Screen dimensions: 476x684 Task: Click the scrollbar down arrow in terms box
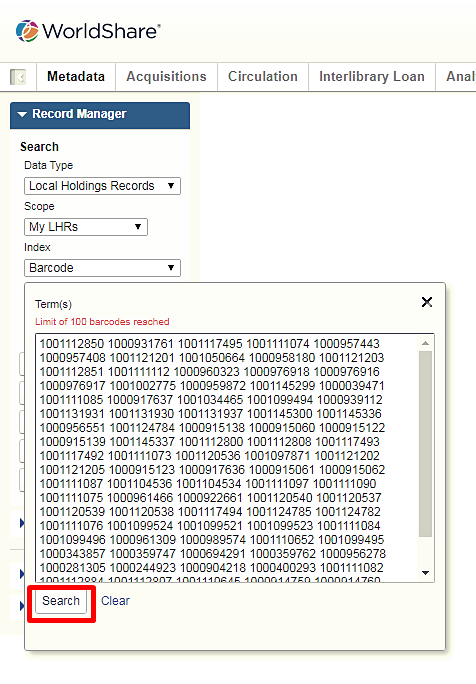(x=425, y=573)
